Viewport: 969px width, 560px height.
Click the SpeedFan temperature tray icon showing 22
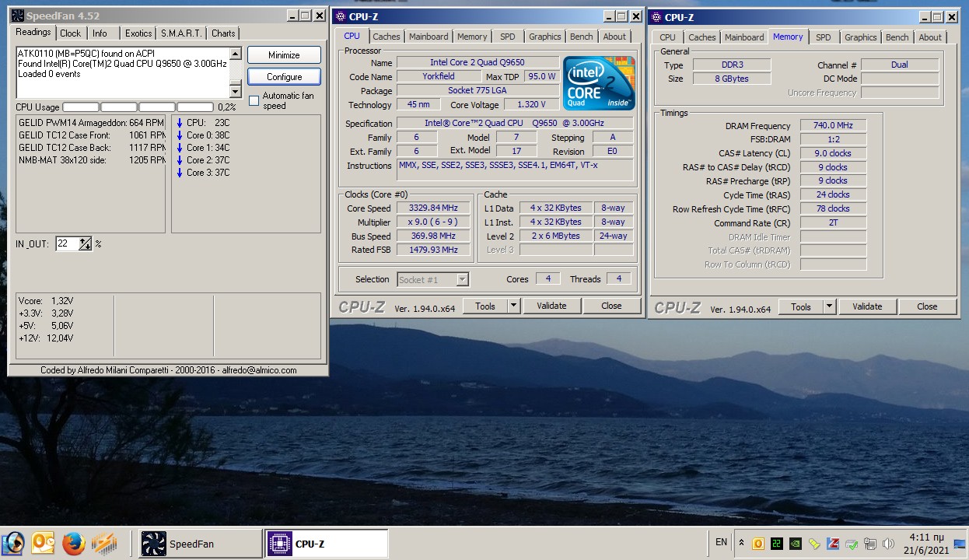click(776, 544)
